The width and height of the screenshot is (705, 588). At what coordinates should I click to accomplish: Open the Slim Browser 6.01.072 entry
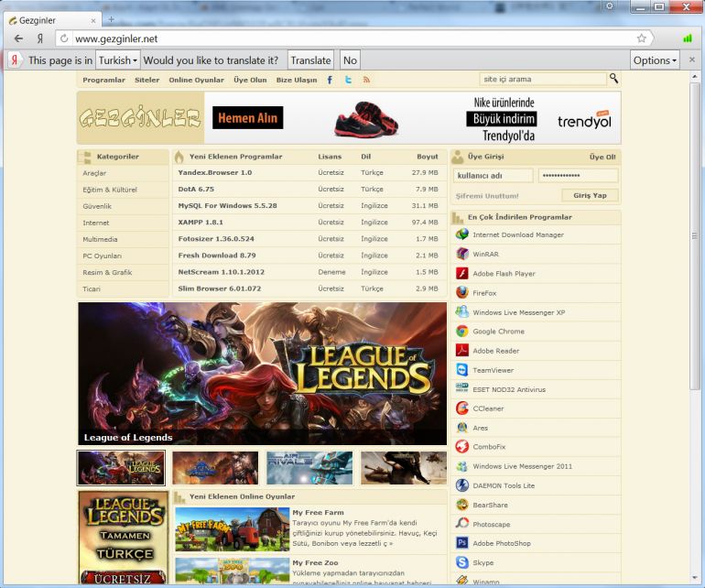pos(220,289)
